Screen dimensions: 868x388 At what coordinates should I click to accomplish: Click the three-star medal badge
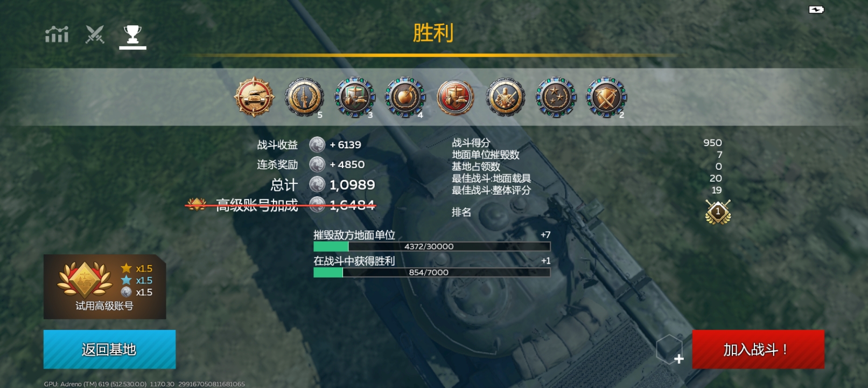click(556, 98)
